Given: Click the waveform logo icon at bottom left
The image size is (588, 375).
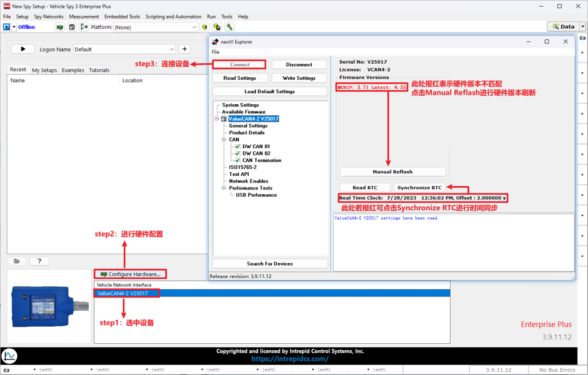Looking at the screenshot, I should pyautogui.click(x=9, y=356).
